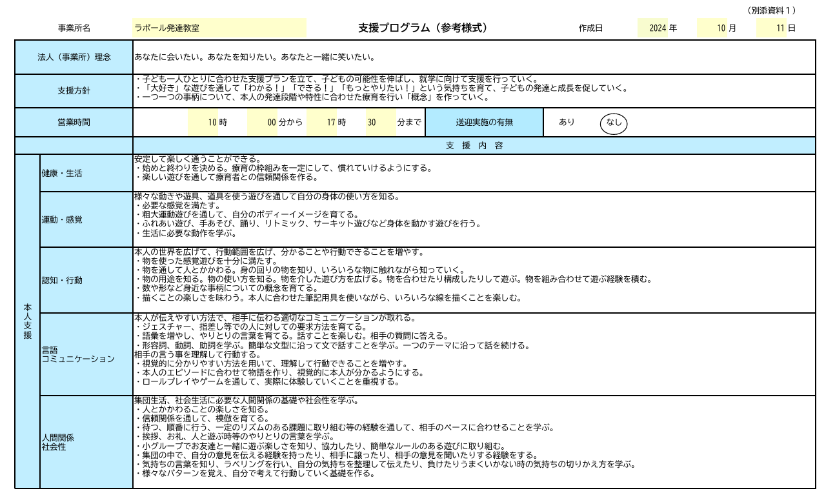Click the line starting 様々な動きや遊具
The height and width of the screenshot is (504, 835).
[x=267, y=196]
